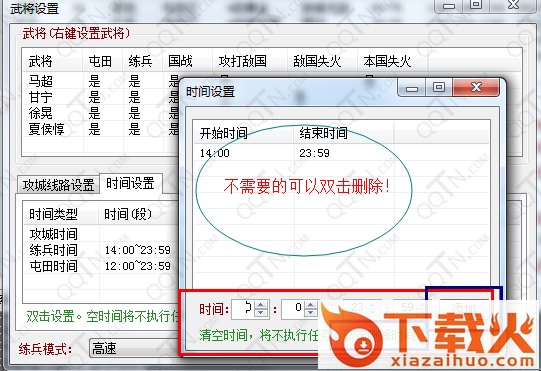Click the 屯田 column header
The height and width of the screenshot is (371, 541).
tap(102, 61)
